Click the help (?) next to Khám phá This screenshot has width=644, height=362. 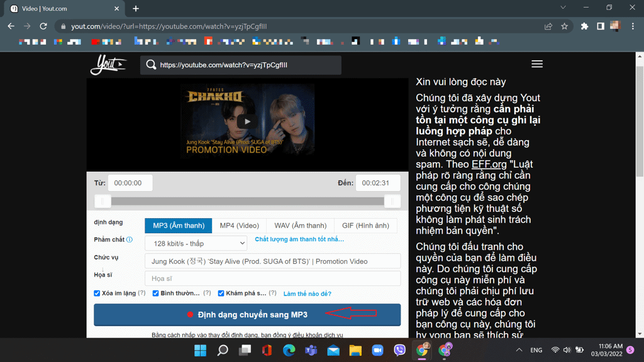[272, 293]
